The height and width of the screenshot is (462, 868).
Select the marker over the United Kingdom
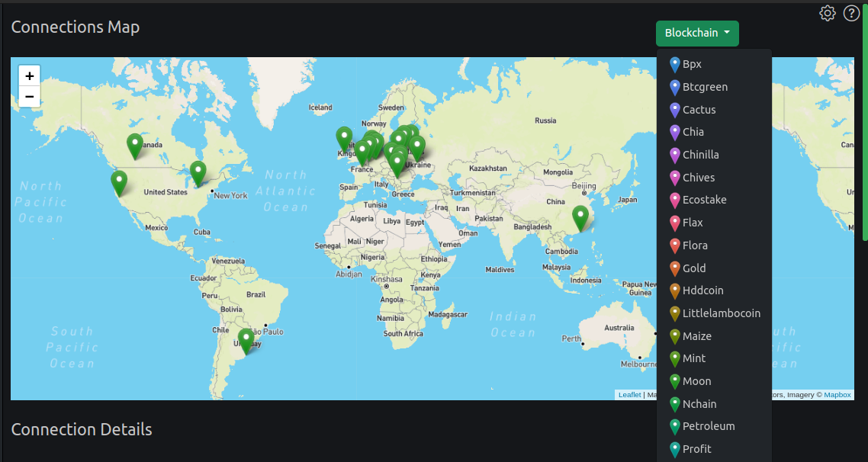tap(344, 140)
